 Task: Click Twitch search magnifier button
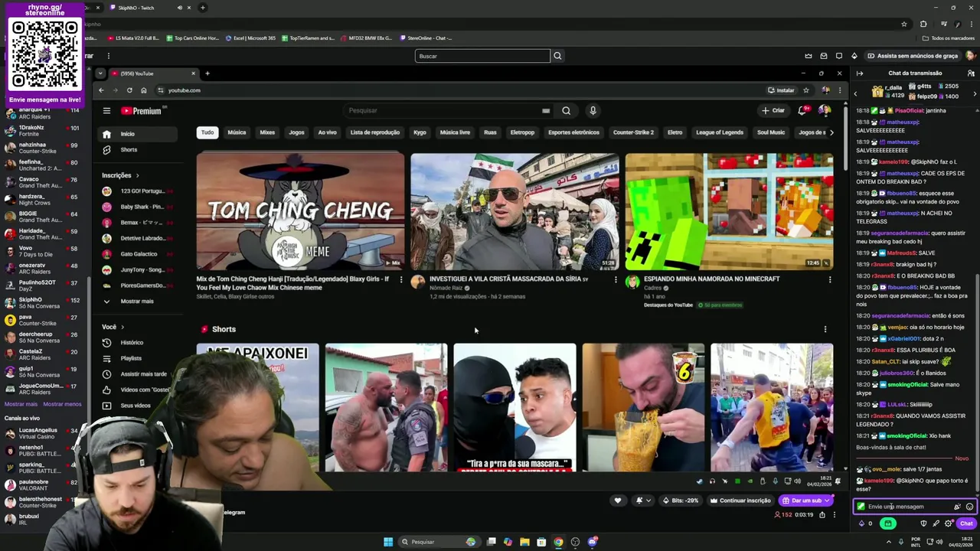coord(557,56)
